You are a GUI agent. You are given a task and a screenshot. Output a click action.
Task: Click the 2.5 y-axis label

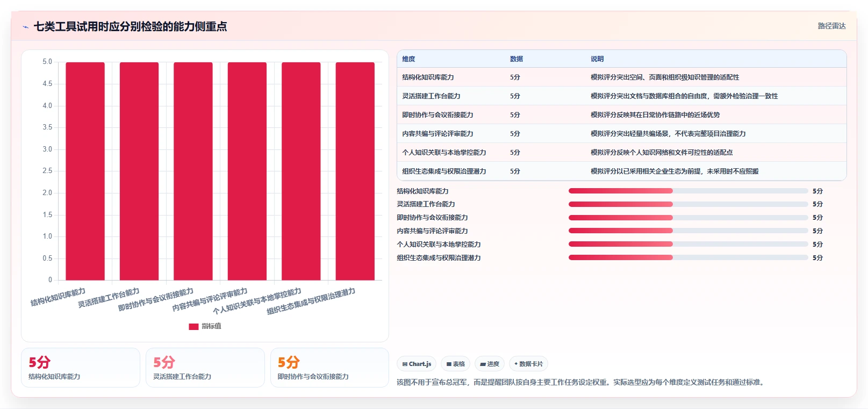click(47, 171)
